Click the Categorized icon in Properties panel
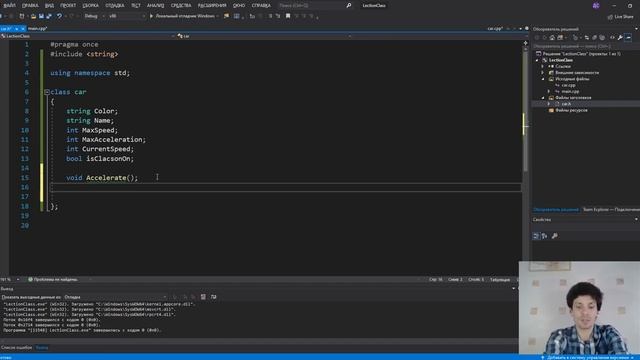Viewport: 640px width, 360px height. click(536, 236)
